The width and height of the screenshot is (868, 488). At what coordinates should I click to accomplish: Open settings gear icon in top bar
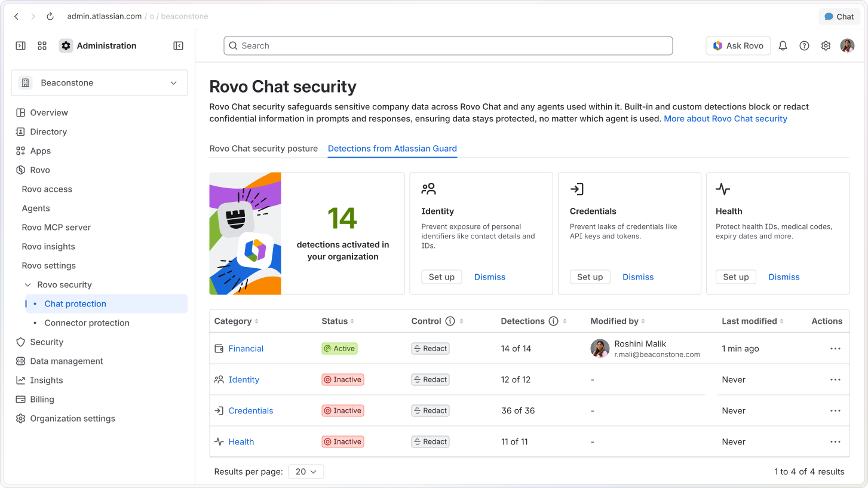click(x=826, y=46)
